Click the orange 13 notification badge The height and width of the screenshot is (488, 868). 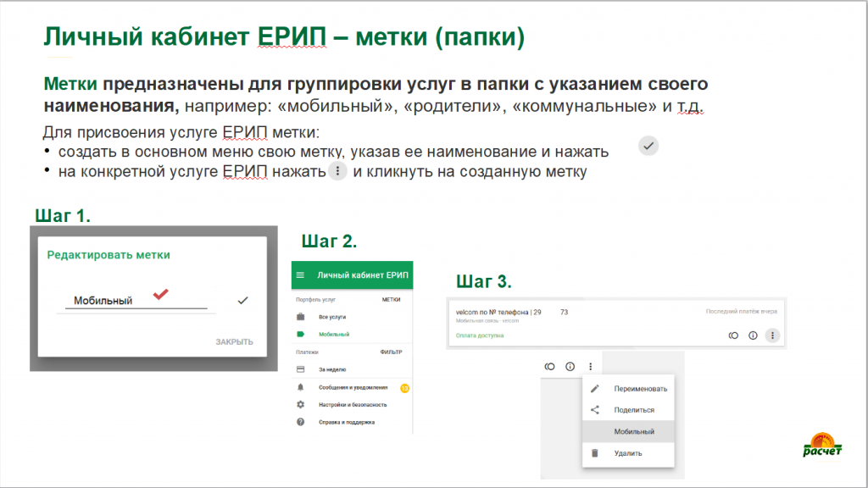[x=404, y=388]
